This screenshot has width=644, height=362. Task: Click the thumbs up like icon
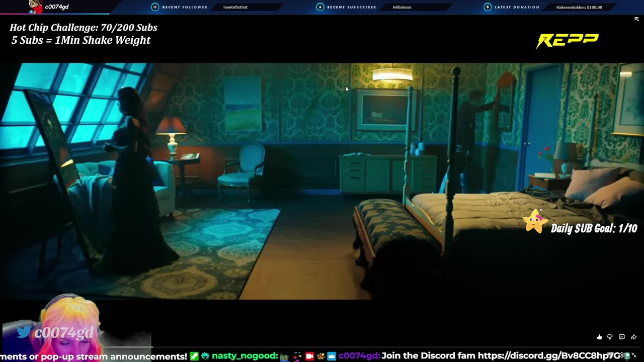[599, 337]
